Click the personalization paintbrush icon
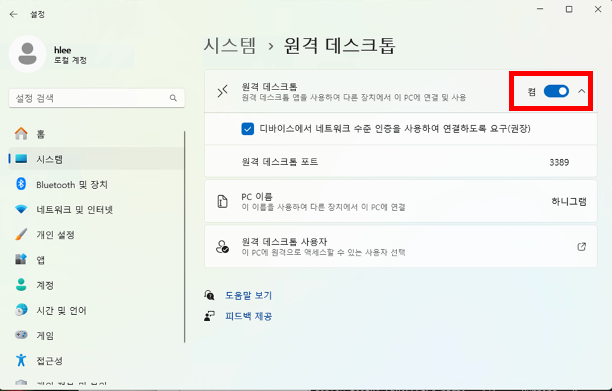Viewport: 612px width, 391px height. tap(21, 234)
